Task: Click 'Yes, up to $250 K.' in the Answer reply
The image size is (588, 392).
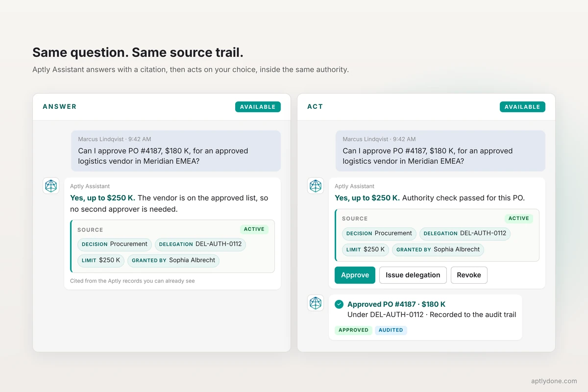Action: click(102, 198)
